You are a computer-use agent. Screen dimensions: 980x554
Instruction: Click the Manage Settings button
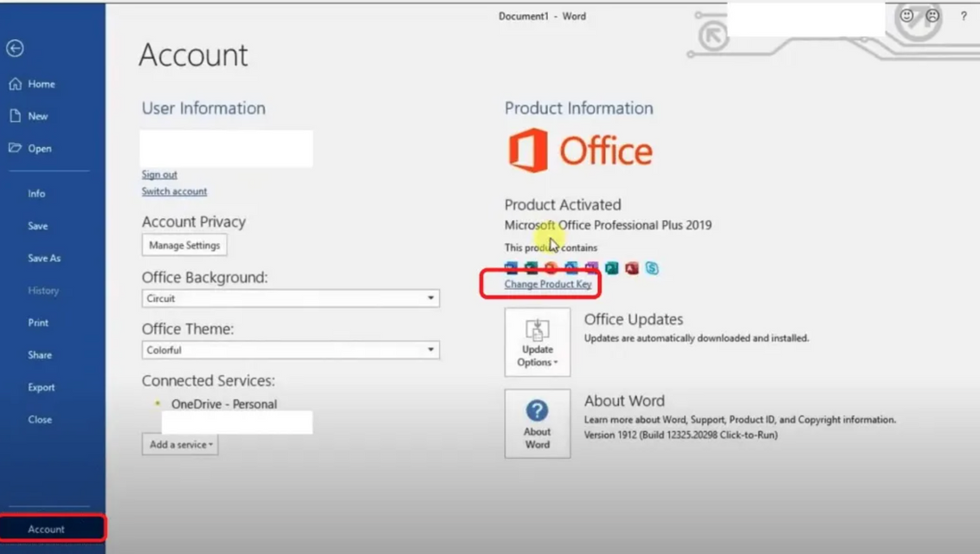tap(184, 246)
